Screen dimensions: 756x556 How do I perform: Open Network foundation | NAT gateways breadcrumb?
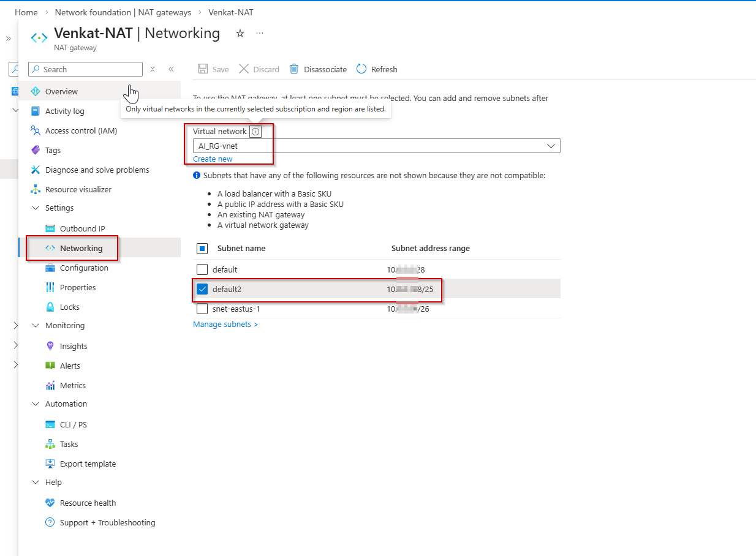[123, 12]
